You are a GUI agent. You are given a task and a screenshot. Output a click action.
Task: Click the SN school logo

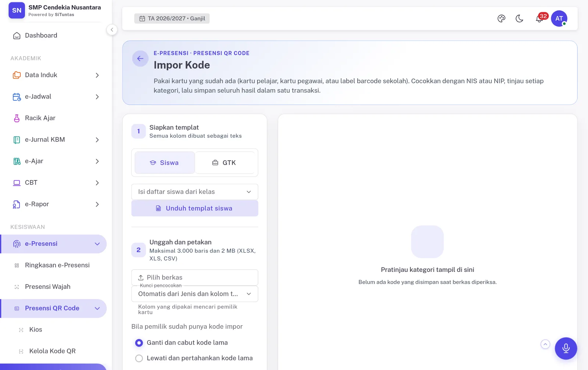click(x=17, y=10)
